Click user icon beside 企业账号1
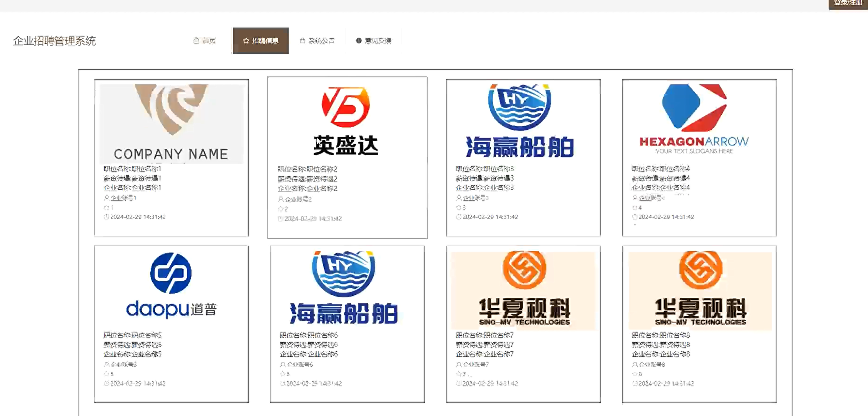The image size is (868, 416). click(107, 198)
